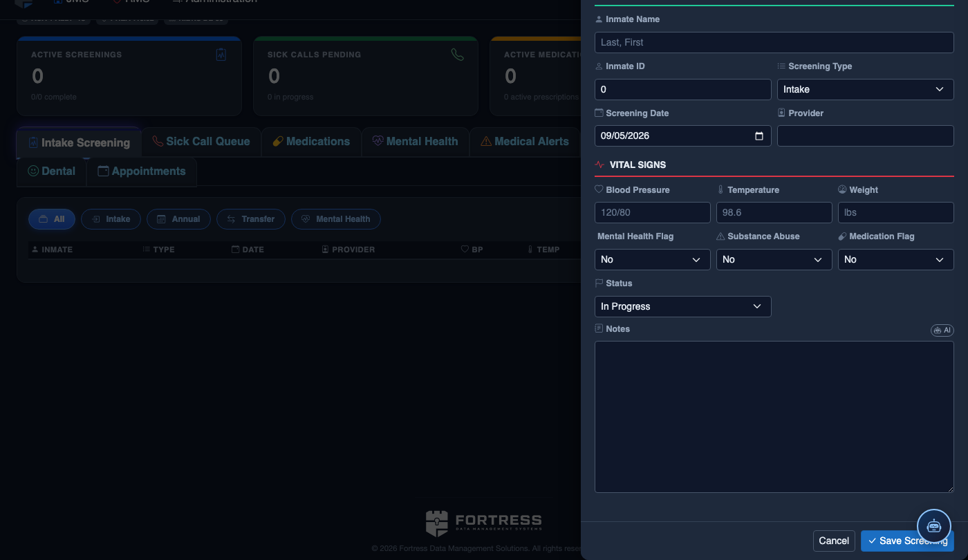
Task: Click the Weight field
Action: [896, 212]
